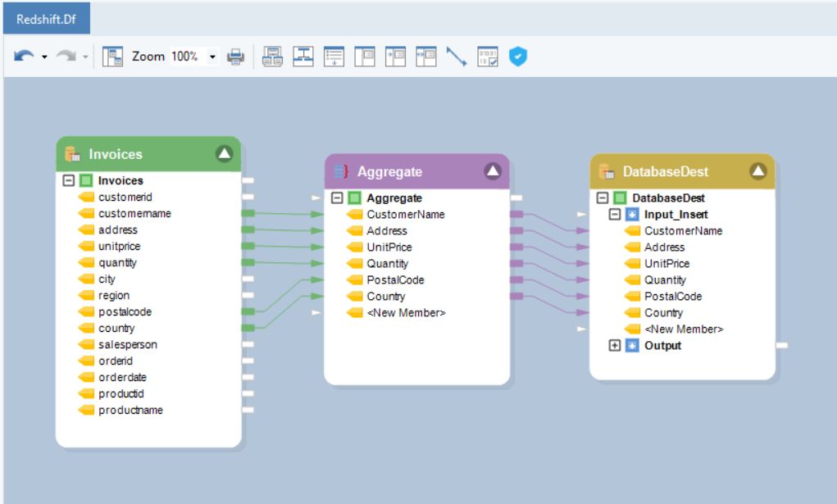Click the auto layout diagram icon
The height and width of the screenshot is (504, 837).
click(x=303, y=57)
